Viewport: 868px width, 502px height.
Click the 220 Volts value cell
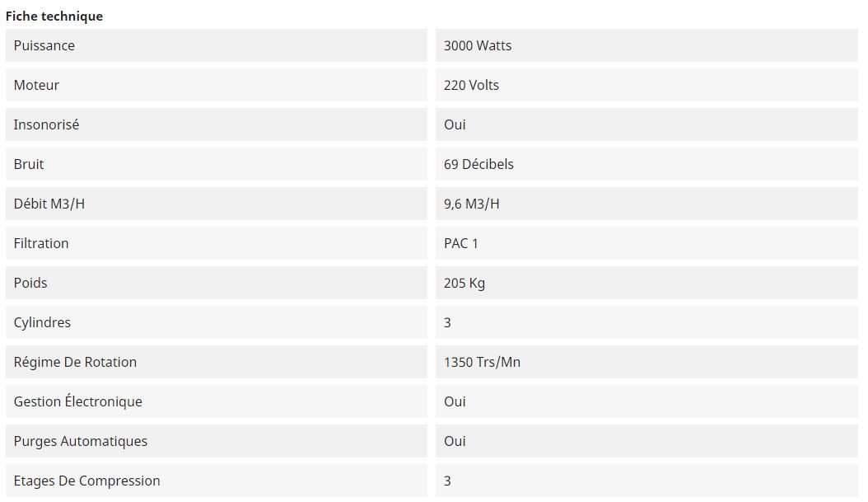pos(471,86)
